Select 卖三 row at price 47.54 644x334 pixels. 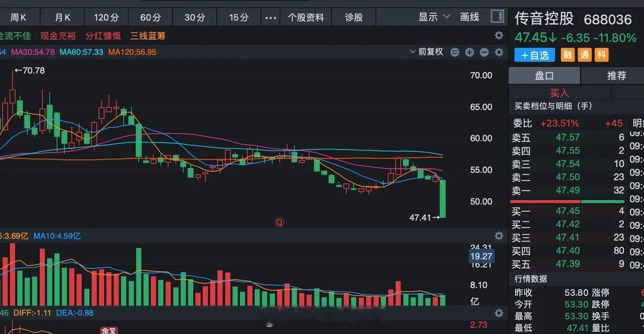(568, 164)
